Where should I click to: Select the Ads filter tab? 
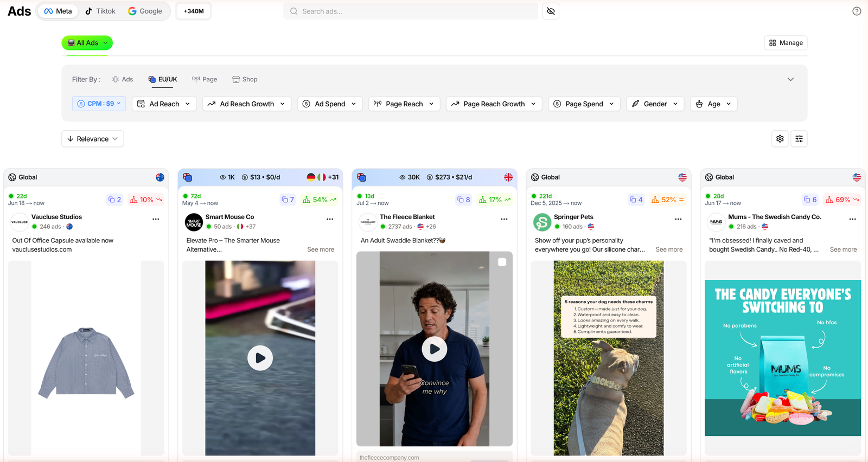click(x=123, y=79)
